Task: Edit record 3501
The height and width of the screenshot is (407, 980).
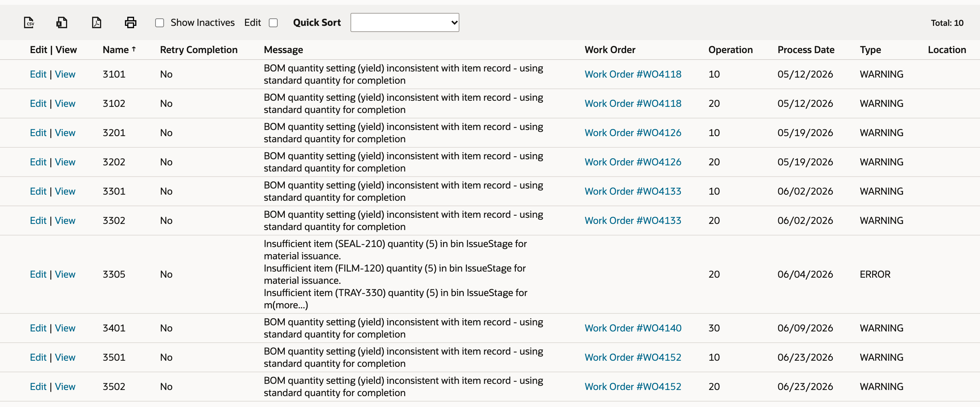Action: pyautogui.click(x=38, y=357)
